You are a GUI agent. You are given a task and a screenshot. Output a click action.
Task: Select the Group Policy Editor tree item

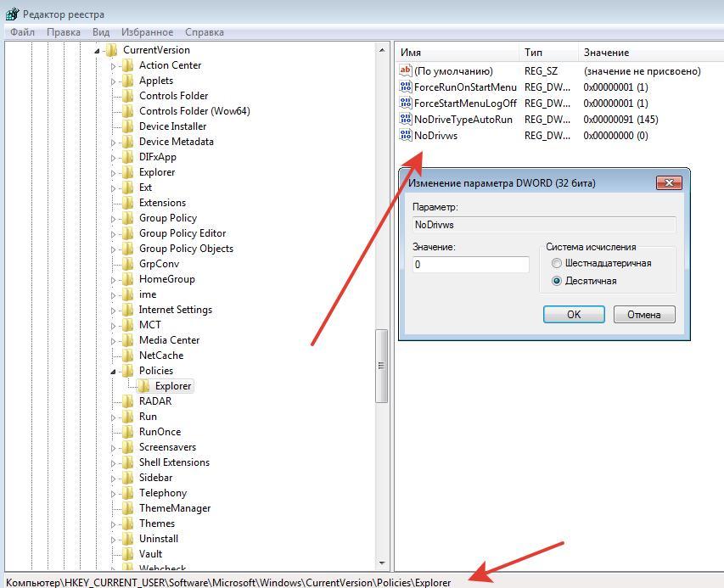click(x=182, y=233)
